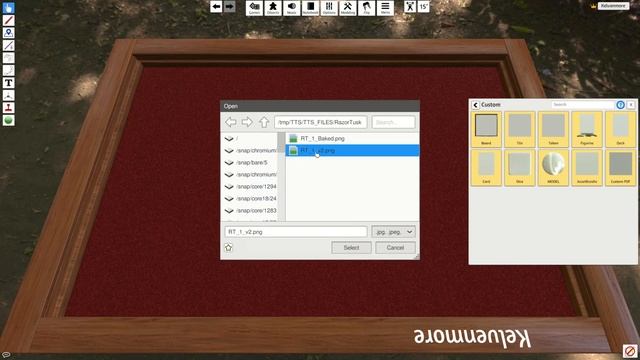
Task: Click the Undo left arrow
Action: [x=216, y=7]
